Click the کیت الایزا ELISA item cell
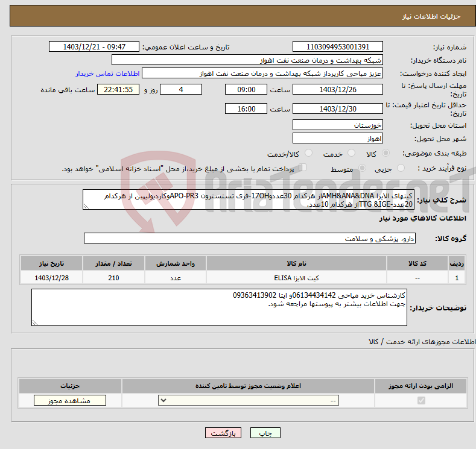Image resolution: width=476 pixels, height=449 pixels. [x=296, y=278]
